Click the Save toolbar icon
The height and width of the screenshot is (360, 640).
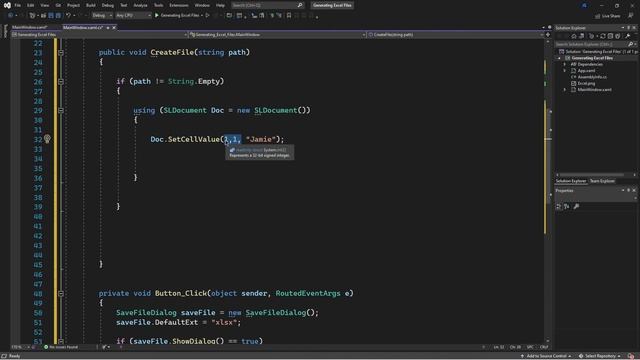coord(51,16)
